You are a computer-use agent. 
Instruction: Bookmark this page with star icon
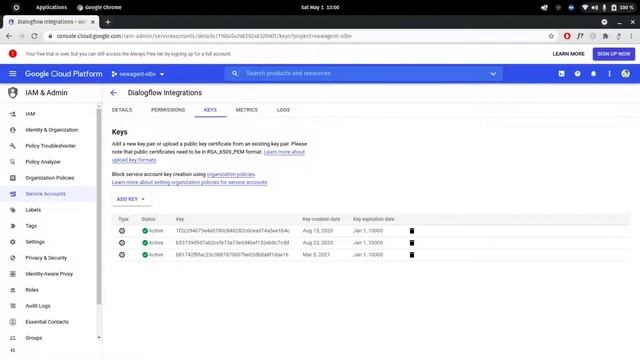click(x=551, y=36)
